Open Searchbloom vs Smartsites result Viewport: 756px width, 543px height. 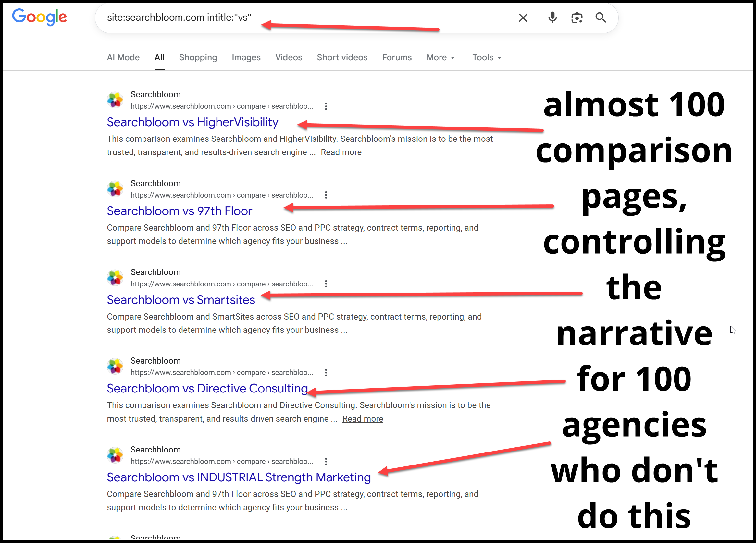pos(181,300)
